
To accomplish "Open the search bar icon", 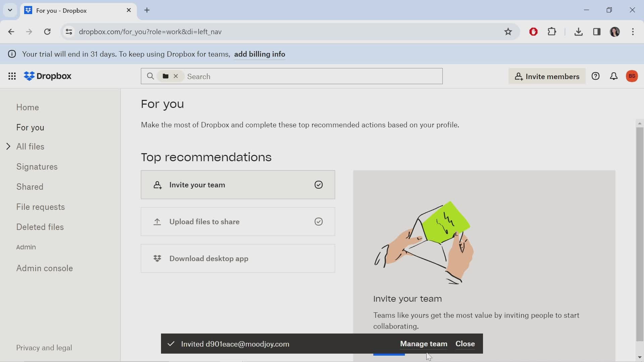I will (x=150, y=76).
